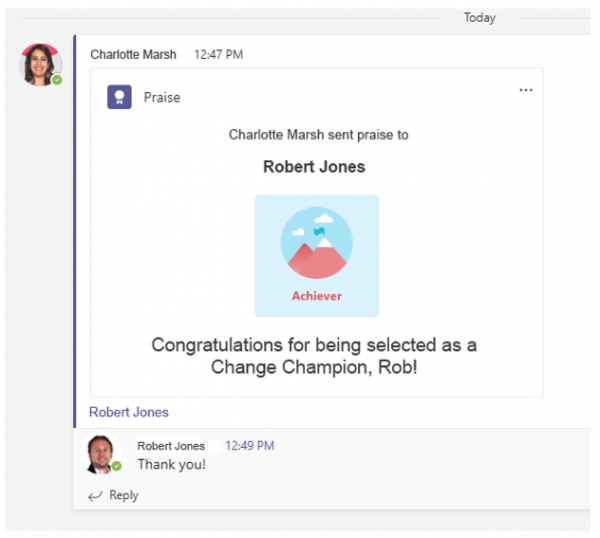Open the praise card more options menu

click(x=525, y=90)
